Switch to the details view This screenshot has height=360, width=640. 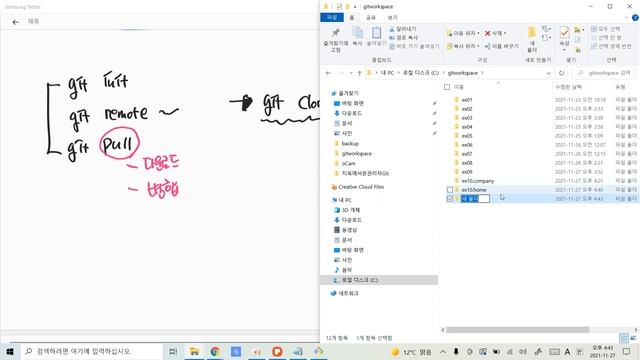click(x=624, y=338)
